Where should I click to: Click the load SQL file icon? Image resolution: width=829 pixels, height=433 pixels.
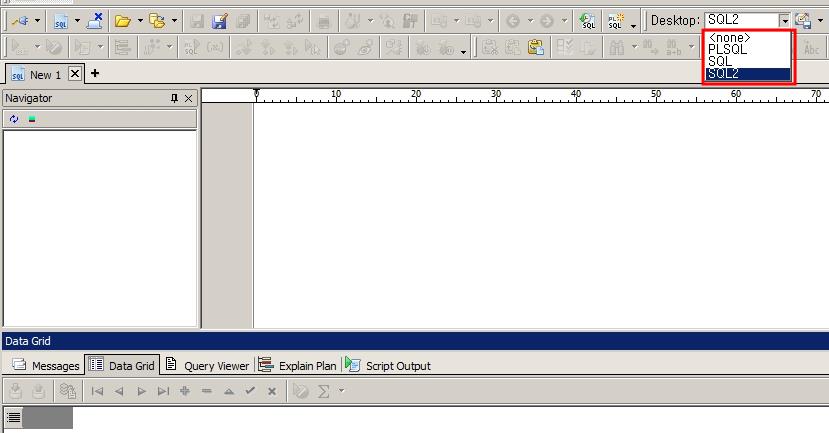588,20
